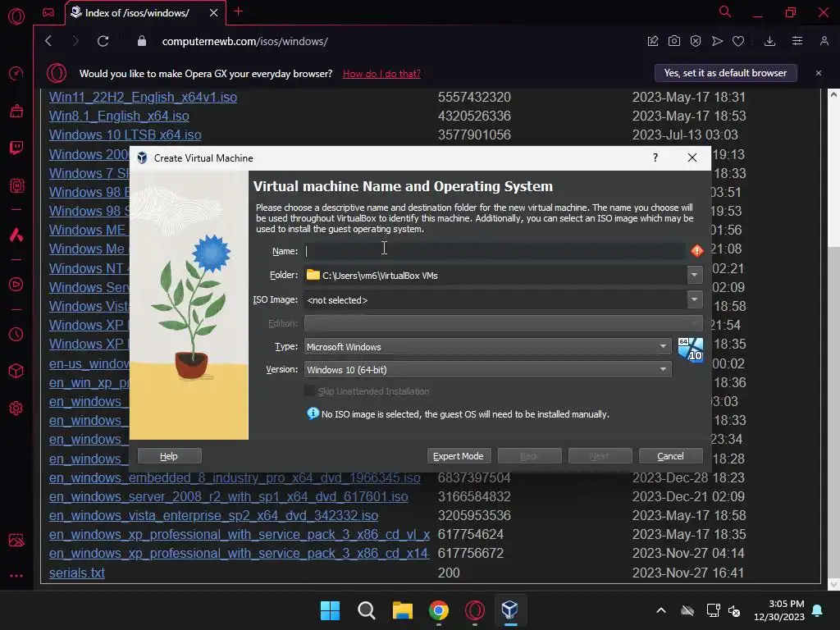
Task: Click Yes, set it as default browser
Action: point(725,73)
